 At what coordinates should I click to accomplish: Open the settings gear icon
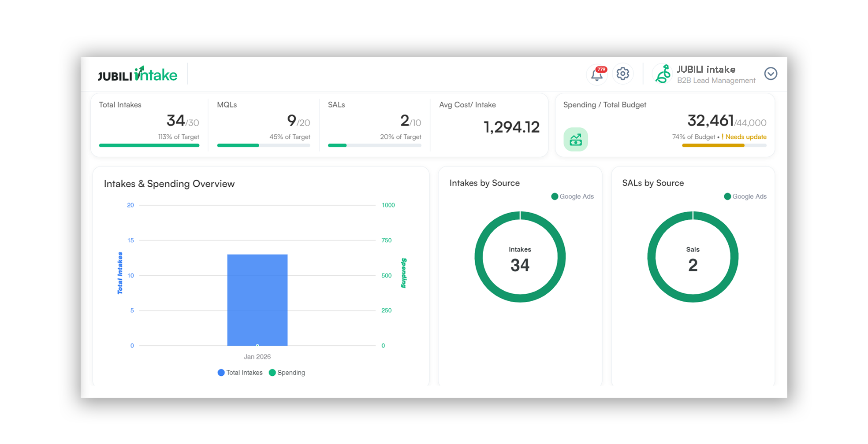(622, 74)
